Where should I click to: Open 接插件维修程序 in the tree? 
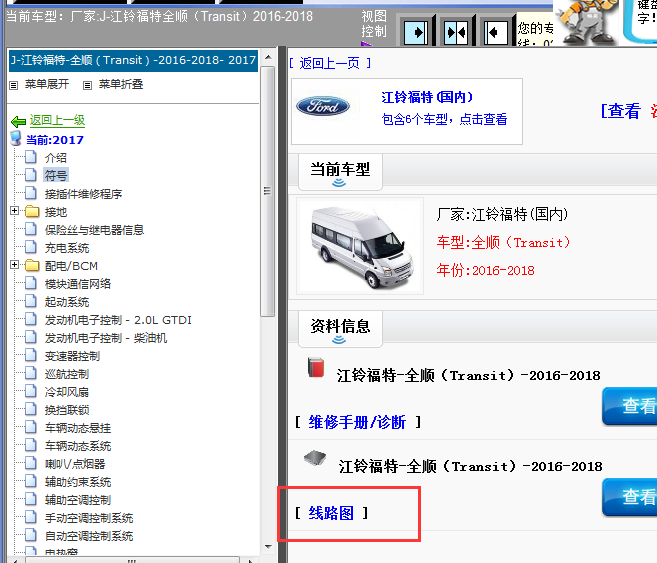[x=83, y=194]
